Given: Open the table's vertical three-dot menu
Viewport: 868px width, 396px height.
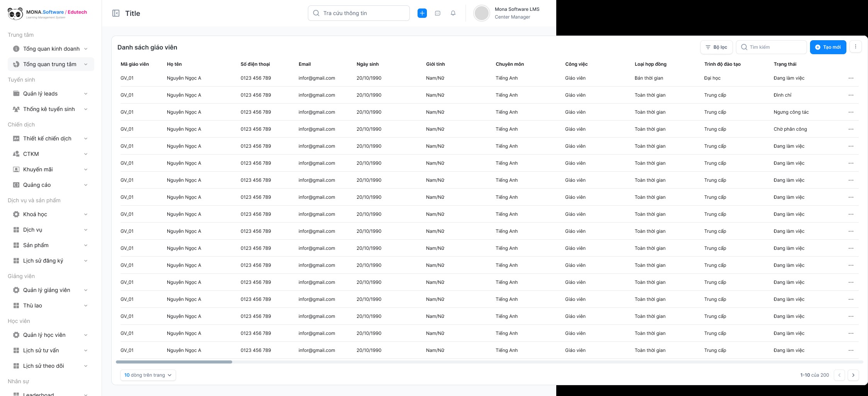Looking at the screenshot, I should click(855, 47).
